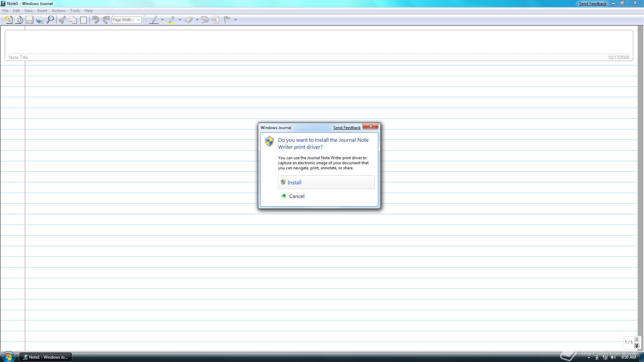Select the Pen tool
The width and height of the screenshot is (644, 362).
click(154, 20)
